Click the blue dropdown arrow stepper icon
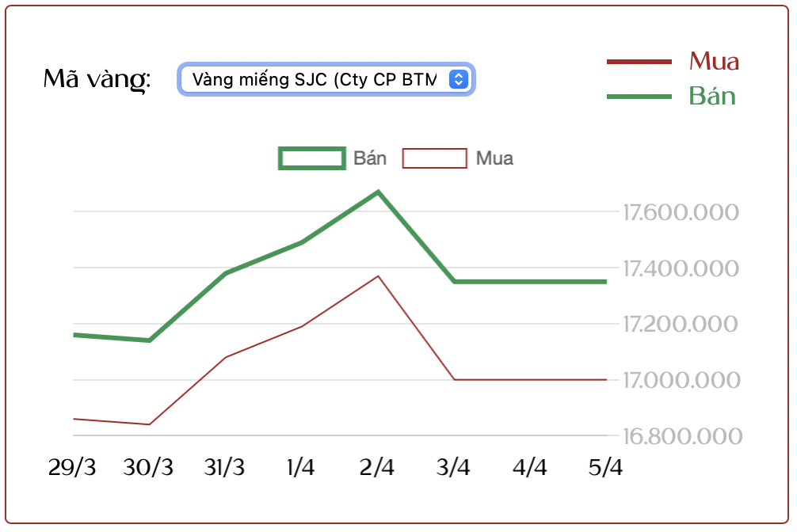797x532 pixels. click(459, 79)
